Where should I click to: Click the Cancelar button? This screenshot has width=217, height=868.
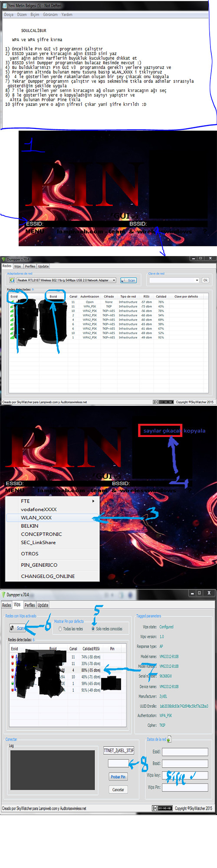pos(118,789)
